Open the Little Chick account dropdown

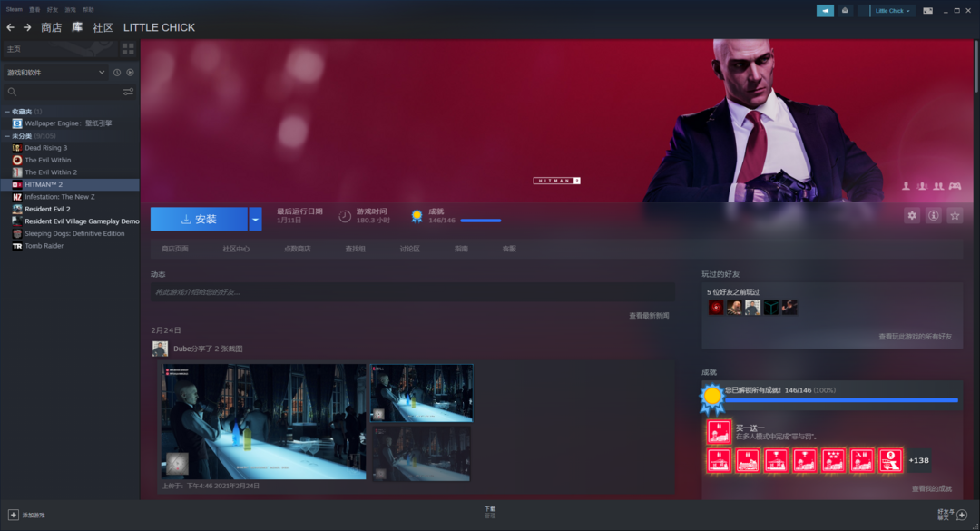click(x=892, y=11)
